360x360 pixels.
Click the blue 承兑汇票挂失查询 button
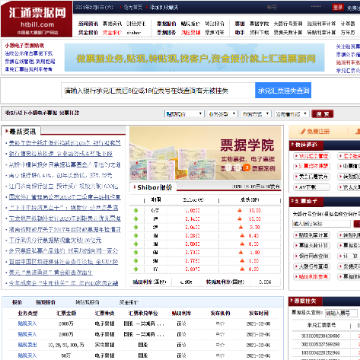(283, 91)
